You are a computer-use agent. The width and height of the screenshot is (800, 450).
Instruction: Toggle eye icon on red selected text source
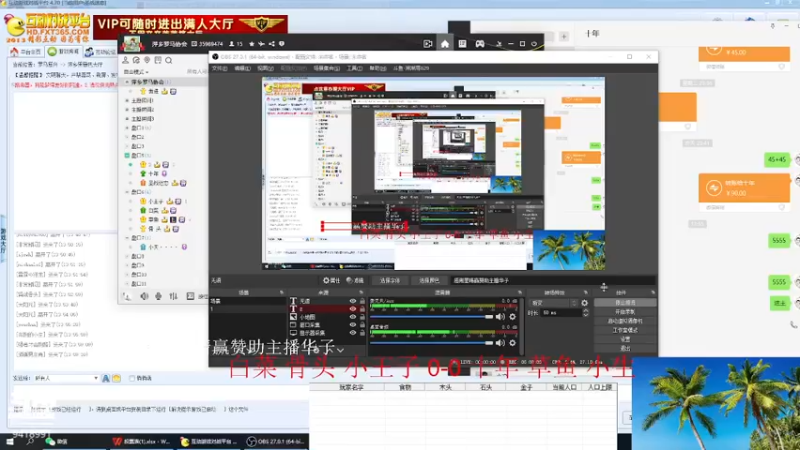(353, 309)
